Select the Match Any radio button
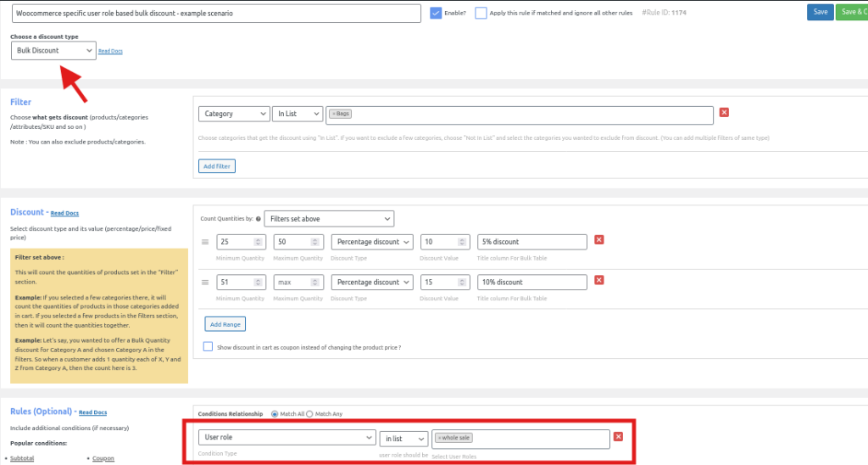The width and height of the screenshot is (868, 465). [x=309, y=414]
